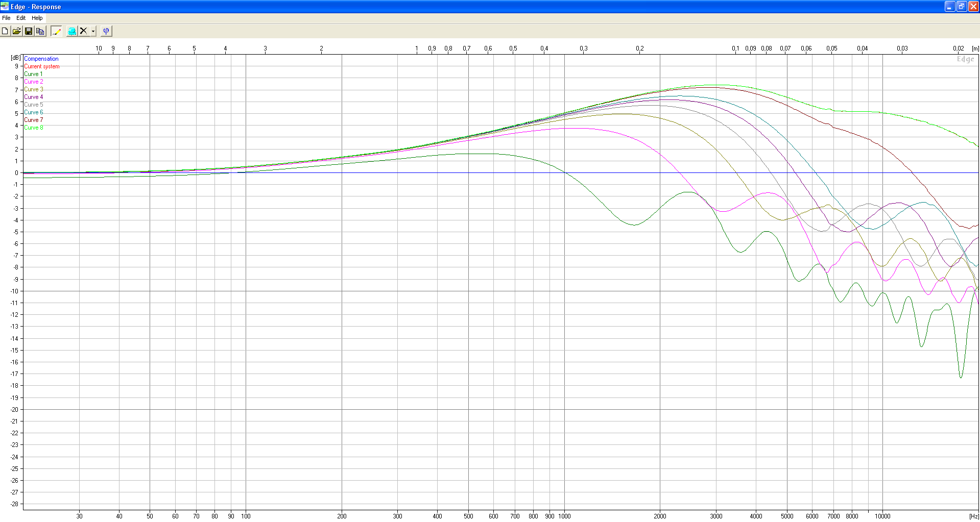This screenshot has height=522, width=980.
Task: Click the -20 dB axis label
Action: pos(14,409)
